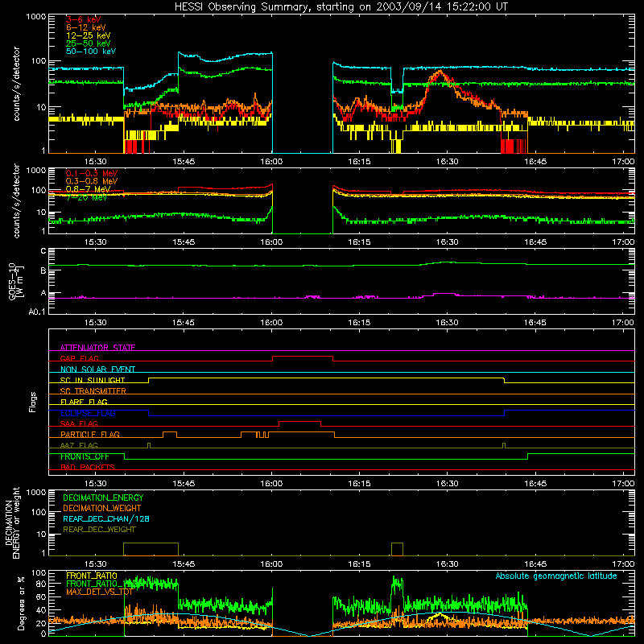Image resolution: width=644 pixels, height=644 pixels.
Task: Pick the cyan 50-100 keV legend label
Action: pos(91,51)
